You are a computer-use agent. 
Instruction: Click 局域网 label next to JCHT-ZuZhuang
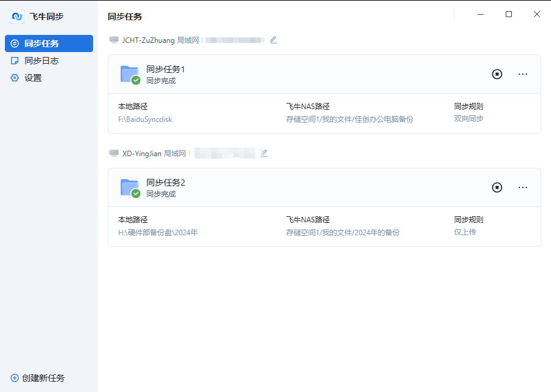click(188, 40)
